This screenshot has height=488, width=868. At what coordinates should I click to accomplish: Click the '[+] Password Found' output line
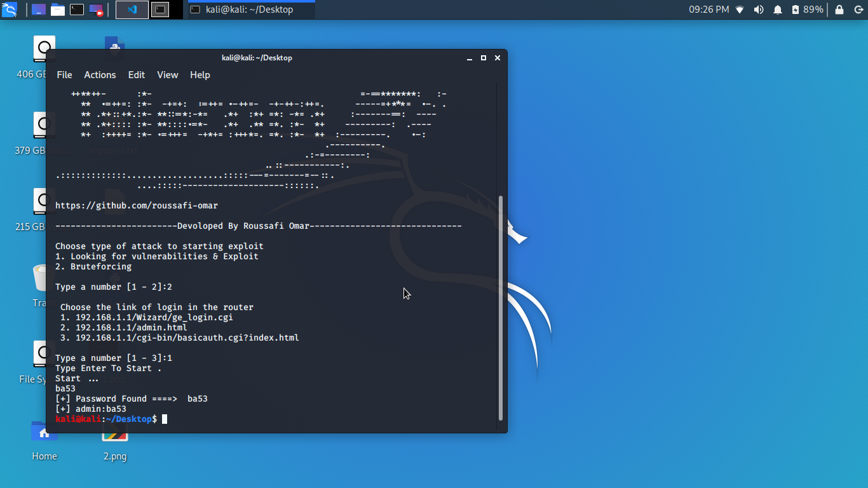tap(132, 399)
